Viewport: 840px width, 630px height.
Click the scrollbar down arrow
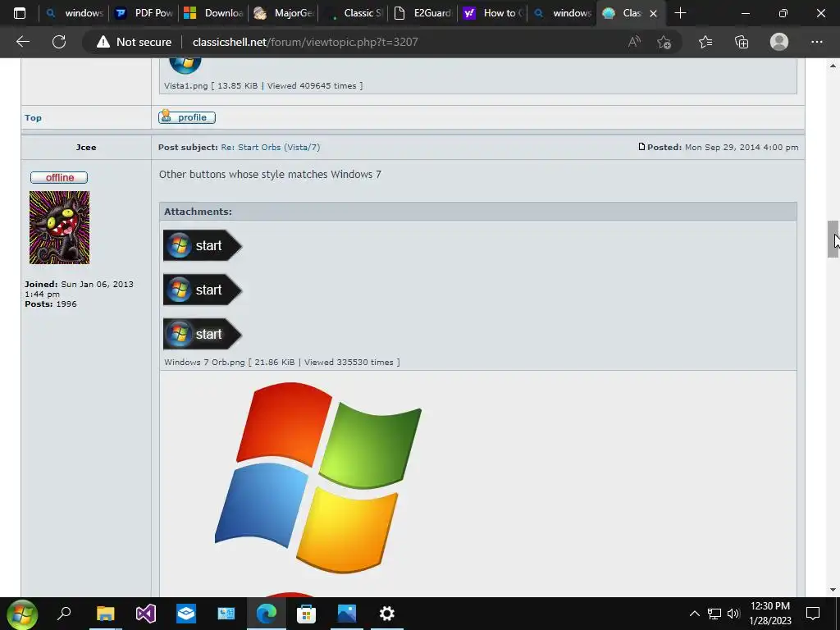833,590
